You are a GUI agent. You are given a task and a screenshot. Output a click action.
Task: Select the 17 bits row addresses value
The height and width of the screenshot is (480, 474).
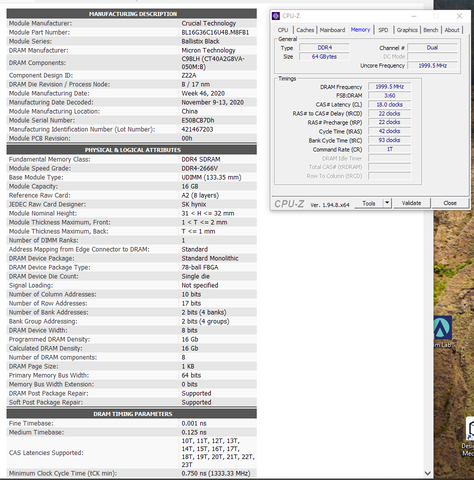click(x=191, y=303)
